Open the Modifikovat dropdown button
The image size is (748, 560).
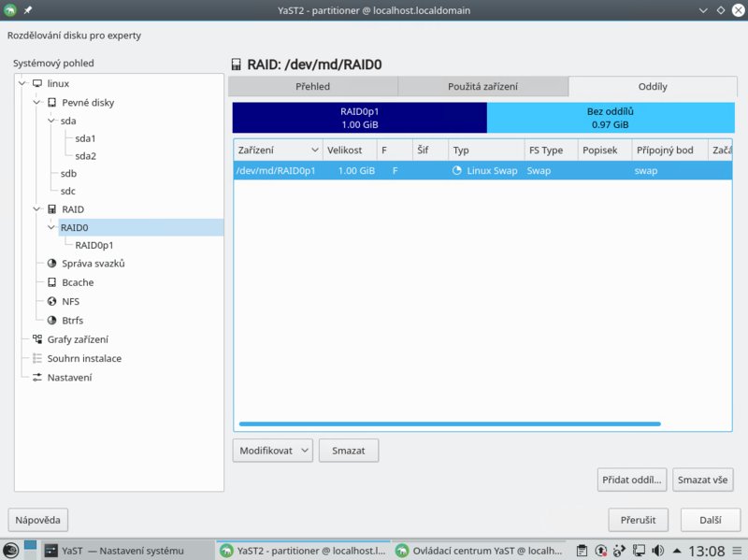tap(272, 451)
